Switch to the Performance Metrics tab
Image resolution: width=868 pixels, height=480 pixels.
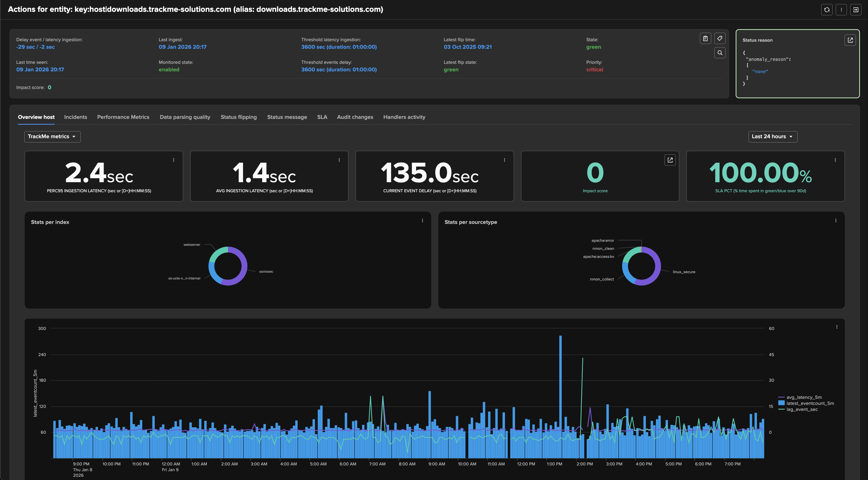(x=123, y=117)
